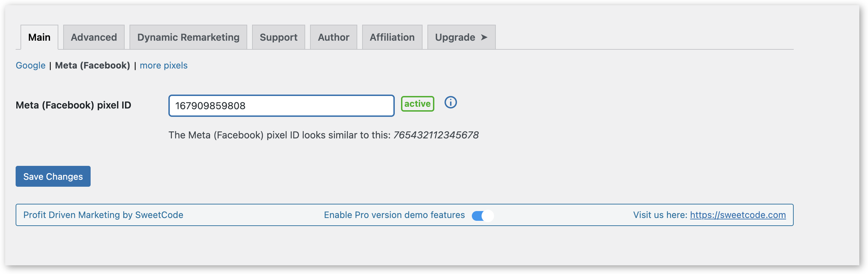The height and width of the screenshot is (274, 868).
Task: Click the example pixel ID 765432112345678
Action: point(436,135)
